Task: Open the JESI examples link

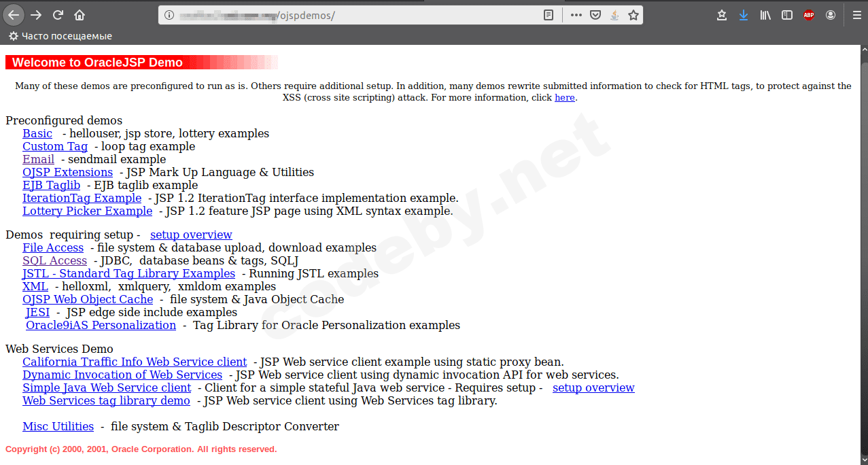Action: (x=37, y=313)
